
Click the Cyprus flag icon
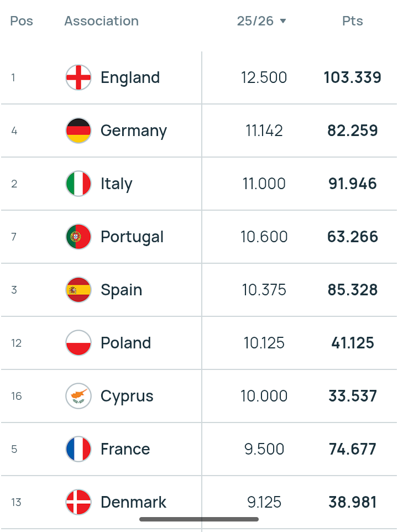click(78, 396)
